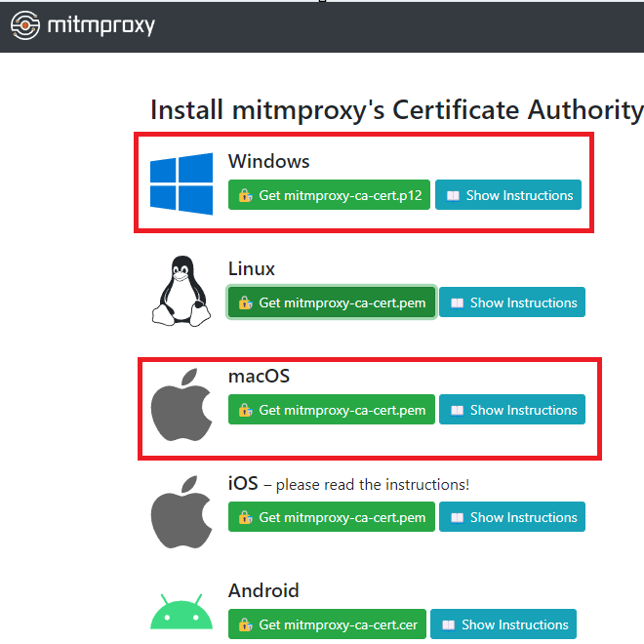This screenshot has height=644, width=644.
Task: Click the 'macOS' heading text
Action: (x=259, y=377)
